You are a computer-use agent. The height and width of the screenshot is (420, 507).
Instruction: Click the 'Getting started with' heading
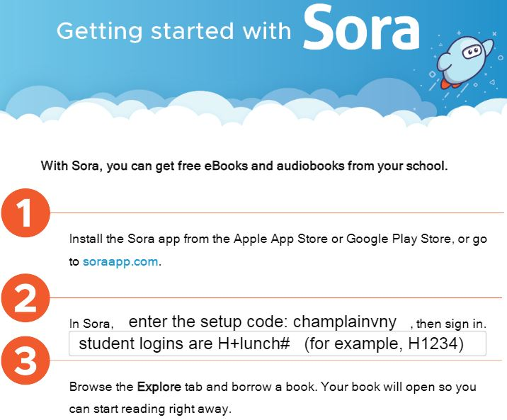coord(174,31)
